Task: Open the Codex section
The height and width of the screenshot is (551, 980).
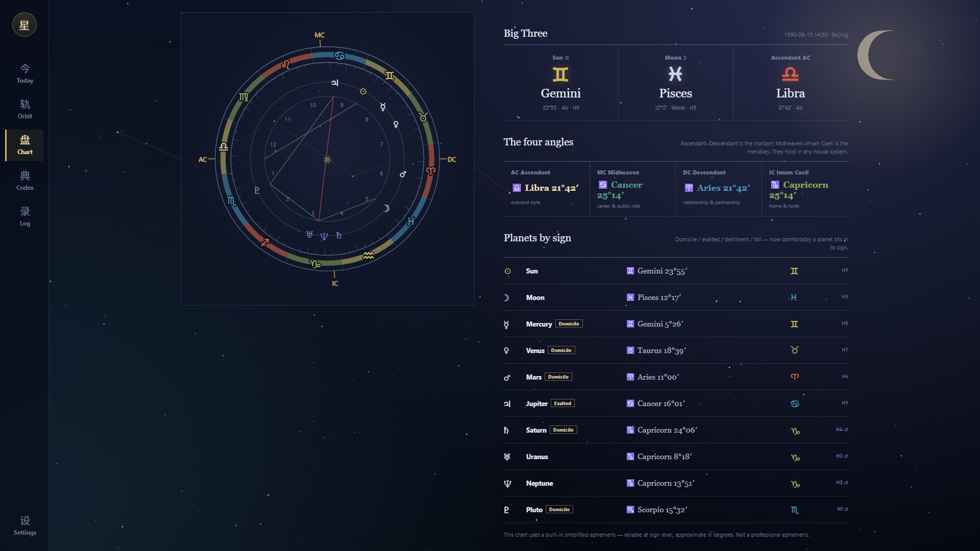Action: (x=24, y=181)
